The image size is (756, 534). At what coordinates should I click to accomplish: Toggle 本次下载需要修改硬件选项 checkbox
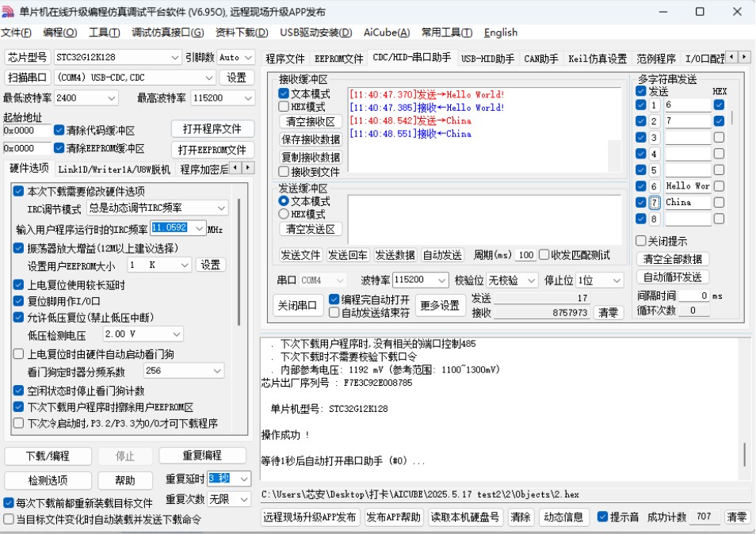pos(18,191)
